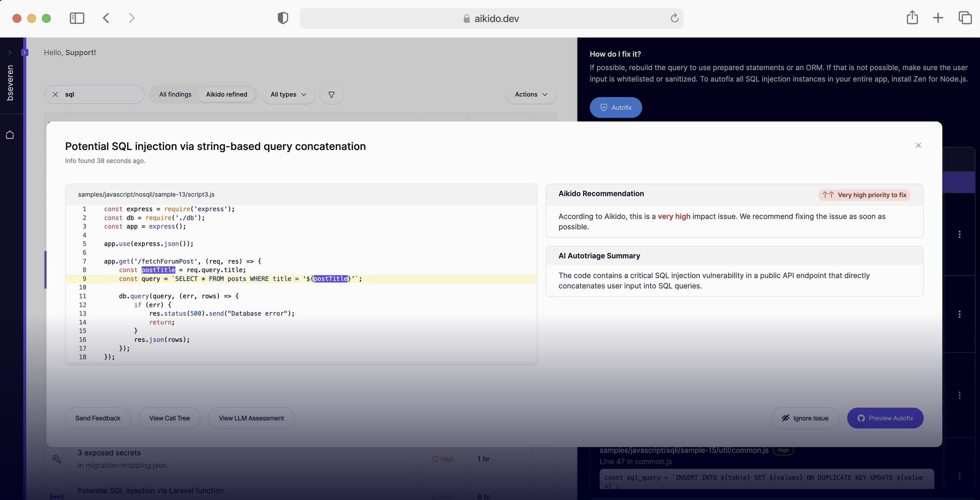The width and height of the screenshot is (980, 500).
Task: Click the home icon in the left sidebar
Action: [x=10, y=134]
